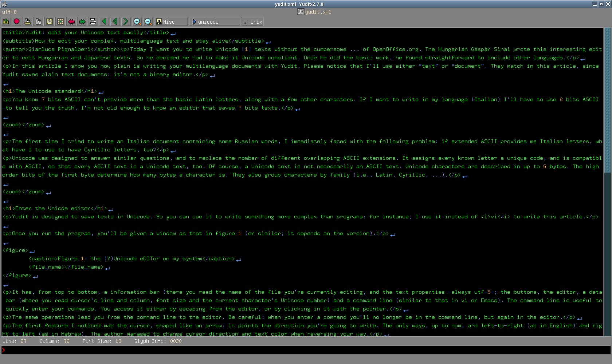This screenshot has height=364, width=612.
Task: Click the red double-arrow Undo icon
Action: (x=71, y=22)
